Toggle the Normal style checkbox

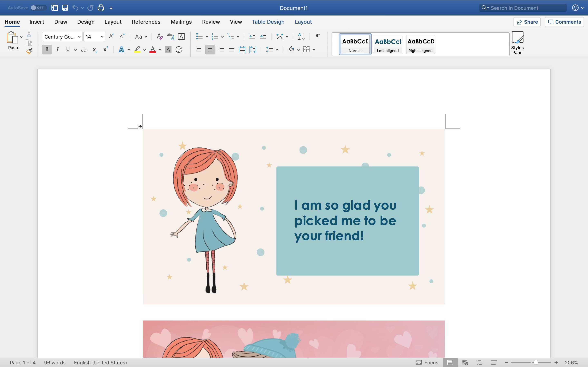(x=355, y=44)
